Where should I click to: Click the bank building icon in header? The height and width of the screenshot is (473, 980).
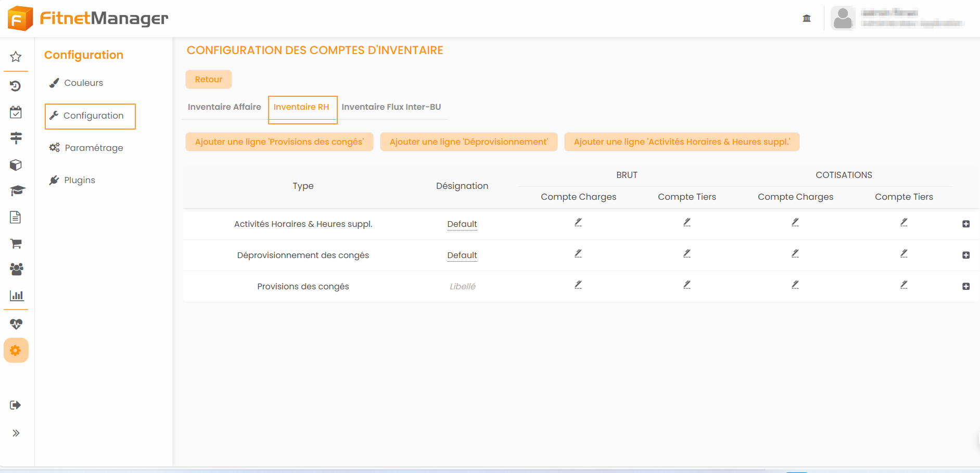[x=807, y=19]
